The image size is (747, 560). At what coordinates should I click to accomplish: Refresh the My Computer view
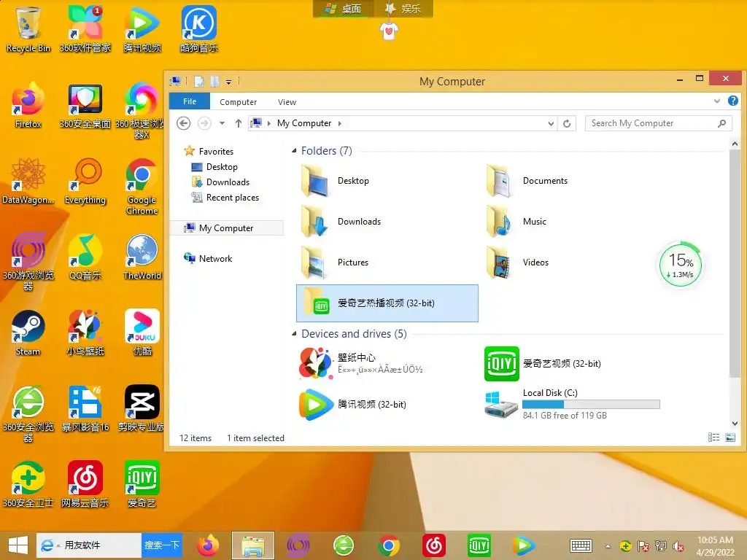point(567,123)
